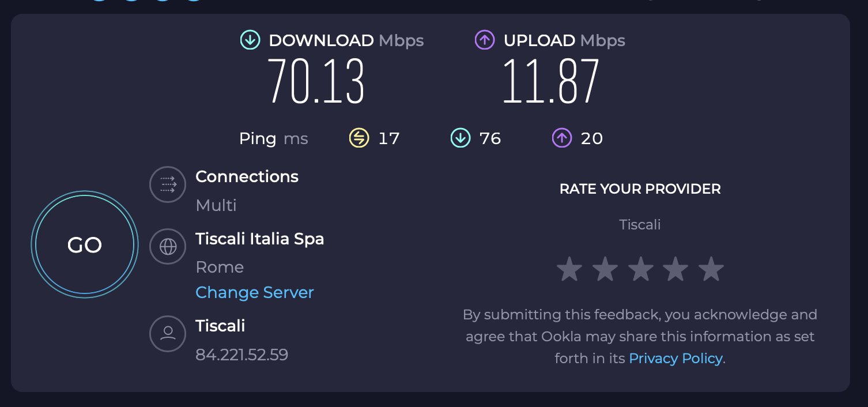Rate provider with one star
Screen dimensions: 868x407
coord(569,270)
